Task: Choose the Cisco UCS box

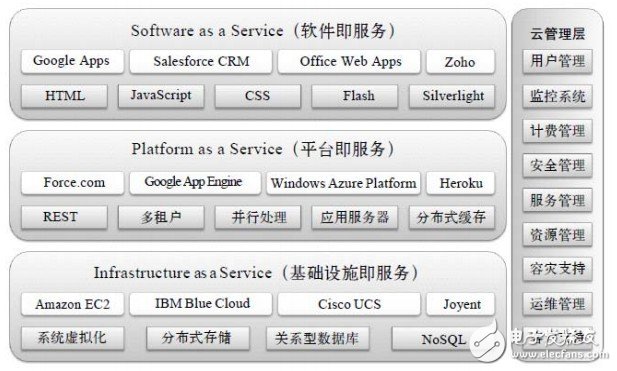Action: [x=349, y=304]
